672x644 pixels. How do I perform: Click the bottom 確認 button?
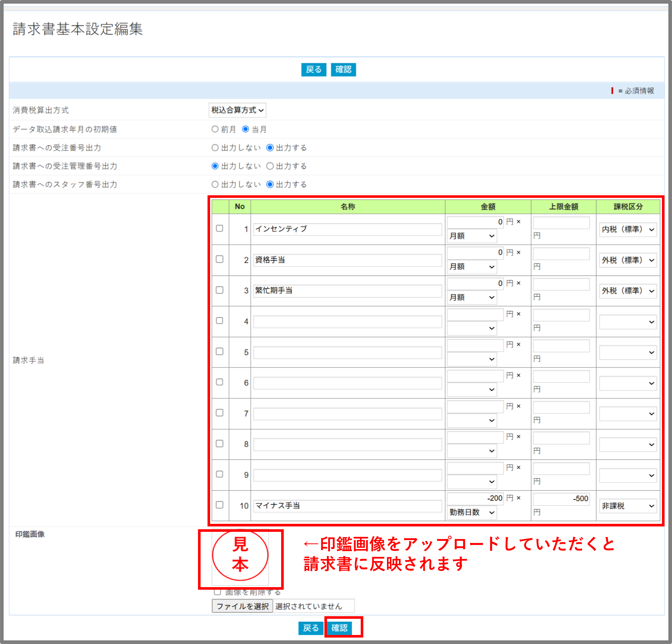339,628
